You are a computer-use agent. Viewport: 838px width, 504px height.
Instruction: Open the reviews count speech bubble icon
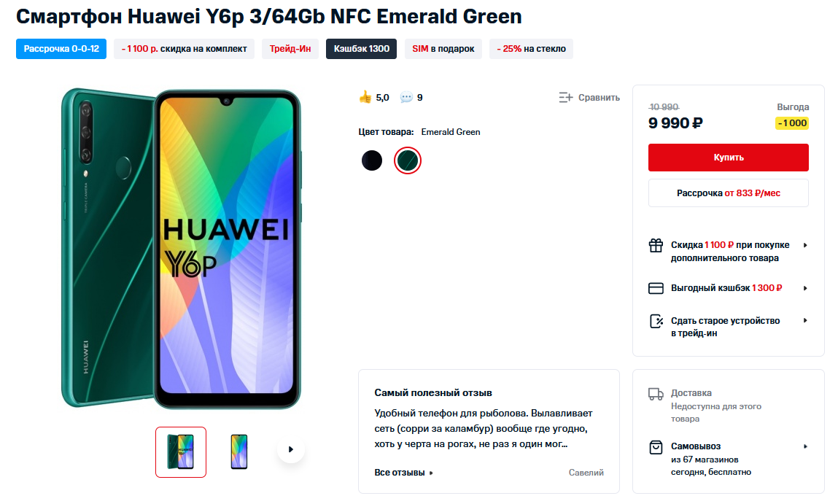tap(406, 97)
